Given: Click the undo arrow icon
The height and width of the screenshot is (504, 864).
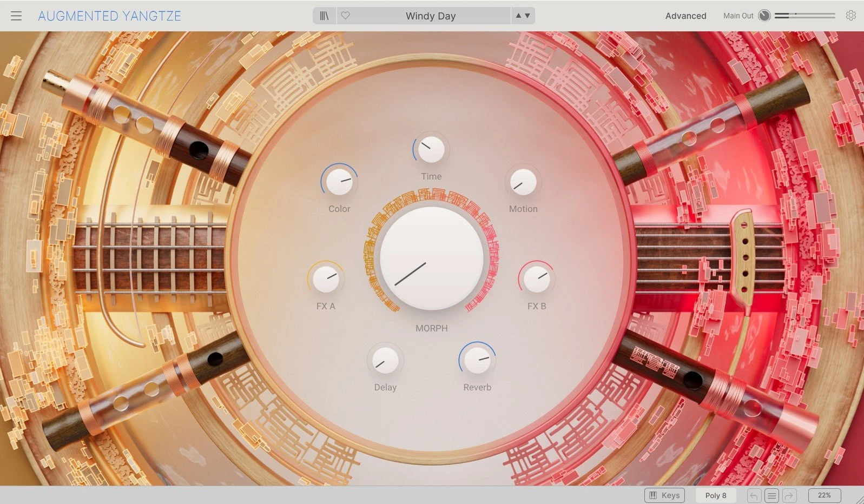Looking at the screenshot, I should (x=754, y=495).
